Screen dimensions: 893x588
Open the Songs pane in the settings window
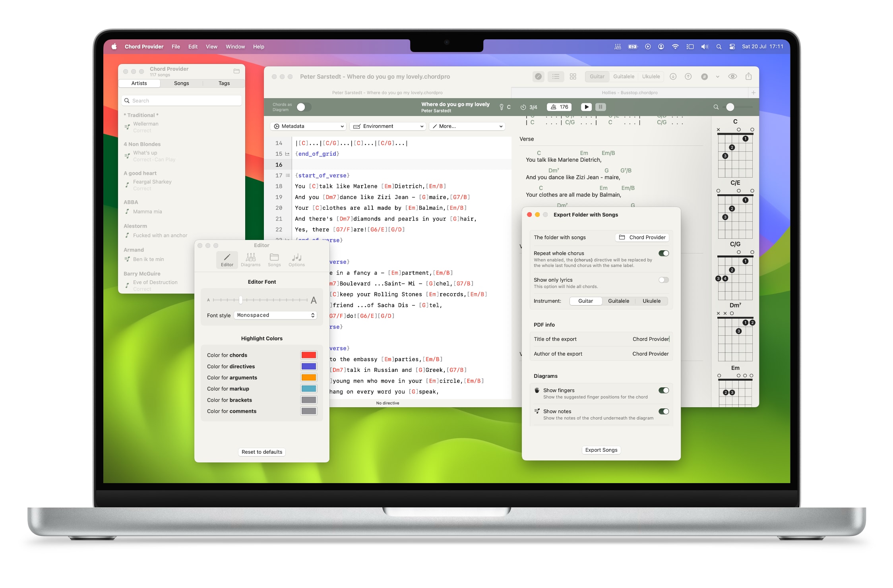click(x=274, y=260)
